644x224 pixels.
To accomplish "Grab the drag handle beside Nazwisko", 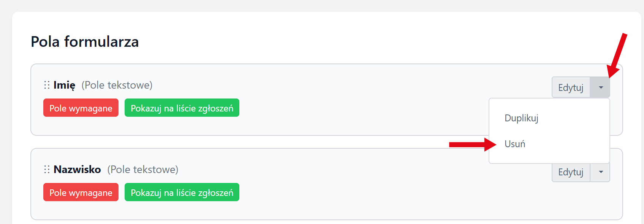I will tap(47, 169).
